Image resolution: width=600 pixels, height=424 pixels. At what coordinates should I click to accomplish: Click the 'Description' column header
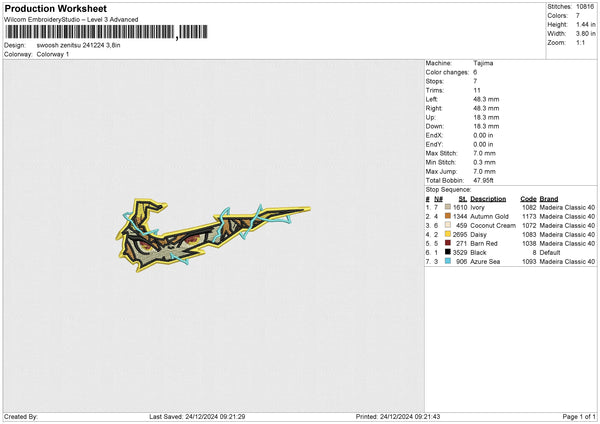(488, 199)
